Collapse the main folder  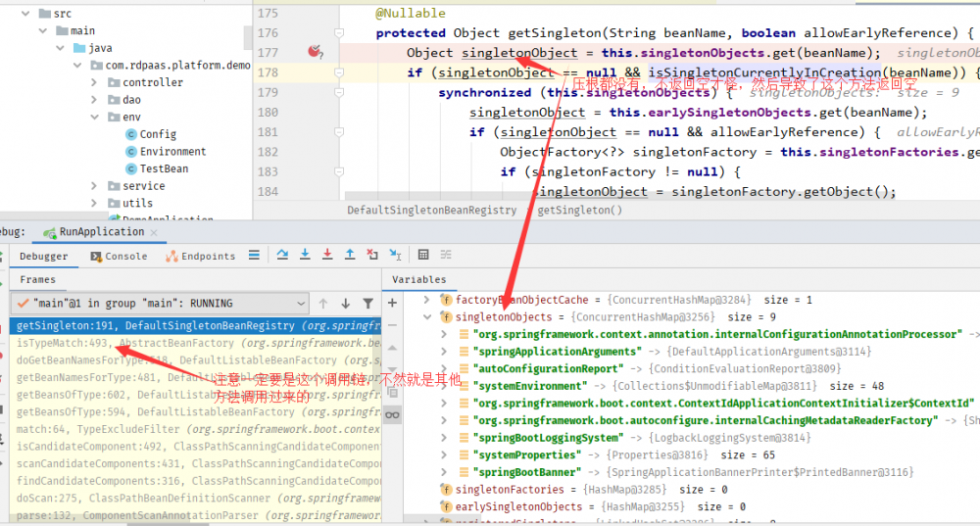point(42,30)
